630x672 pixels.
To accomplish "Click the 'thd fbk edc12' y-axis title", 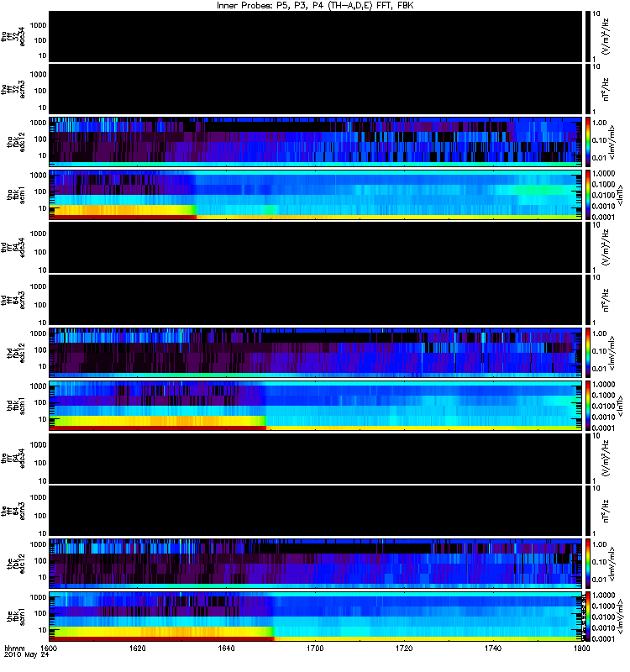I will click(x=16, y=353).
